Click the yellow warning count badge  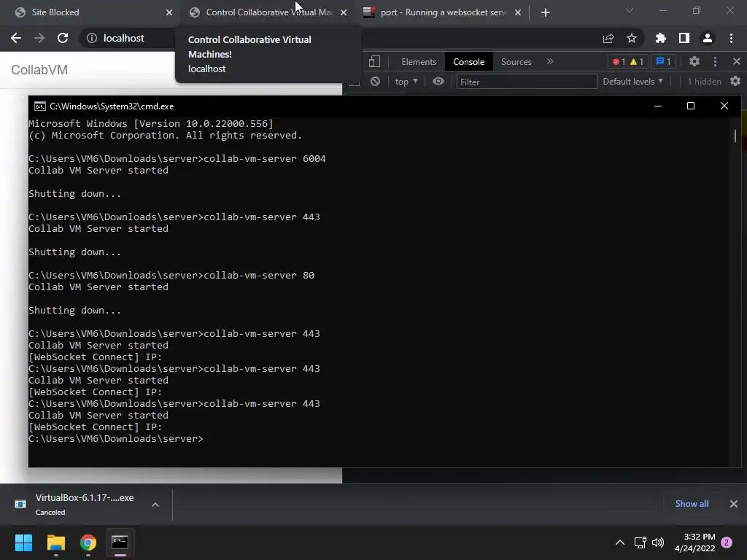point(637,61)
